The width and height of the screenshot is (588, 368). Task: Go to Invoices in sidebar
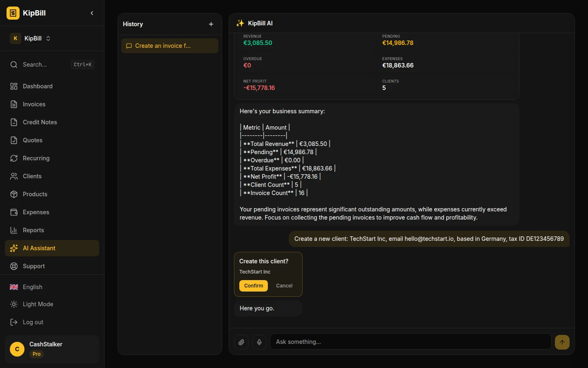point(34,104)
